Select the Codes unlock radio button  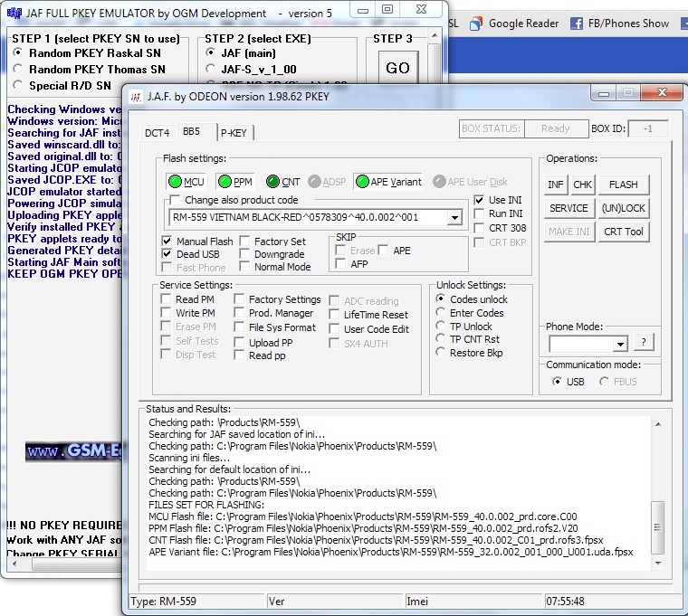(441, 299)
